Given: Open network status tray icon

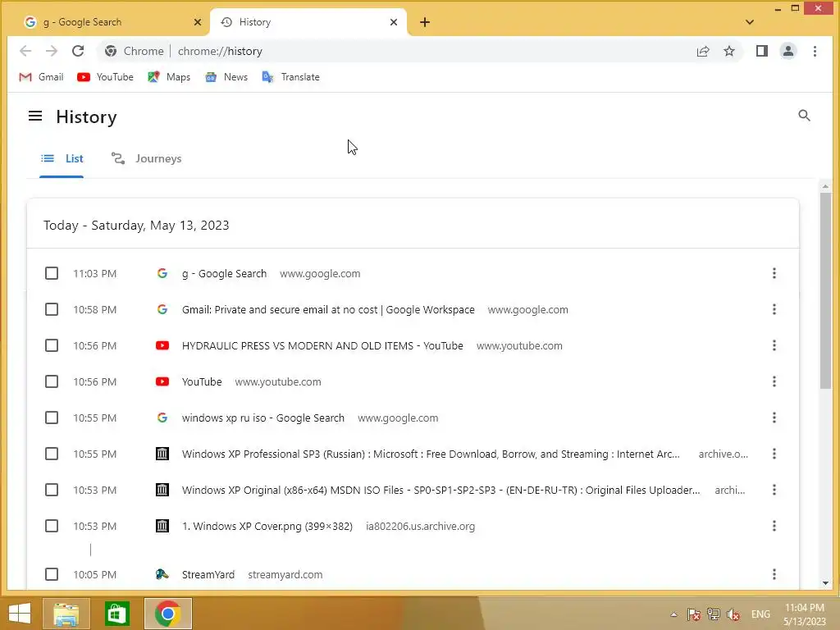Looking at the screenshot, I should pyautogui.click(x=713, y=614).
